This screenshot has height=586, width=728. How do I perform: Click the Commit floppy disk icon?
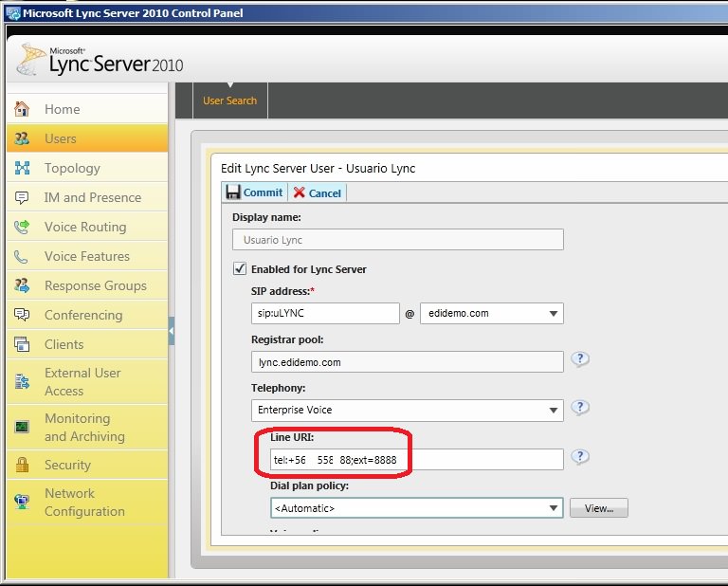[233, 192]
